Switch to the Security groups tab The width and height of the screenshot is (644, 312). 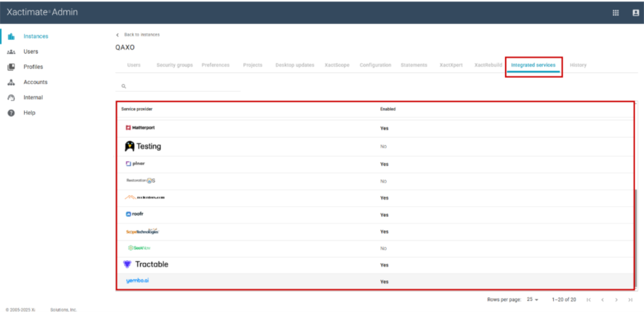[x=175, y=65]
